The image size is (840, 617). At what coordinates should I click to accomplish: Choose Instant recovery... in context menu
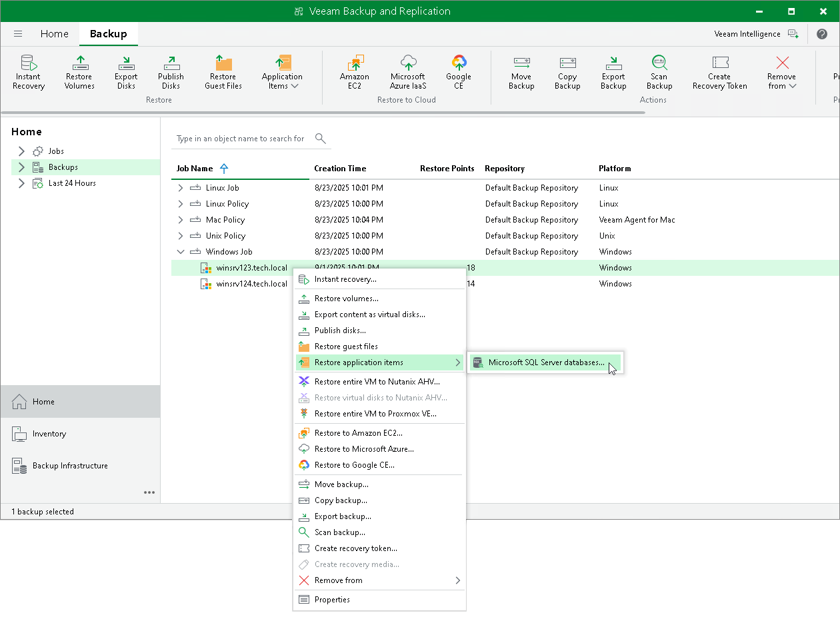coord(379,279)
